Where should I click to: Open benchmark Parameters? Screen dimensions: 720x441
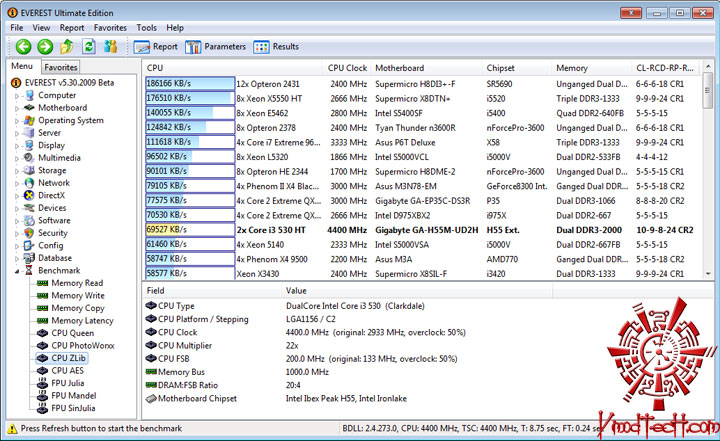[x=215, y=47]
